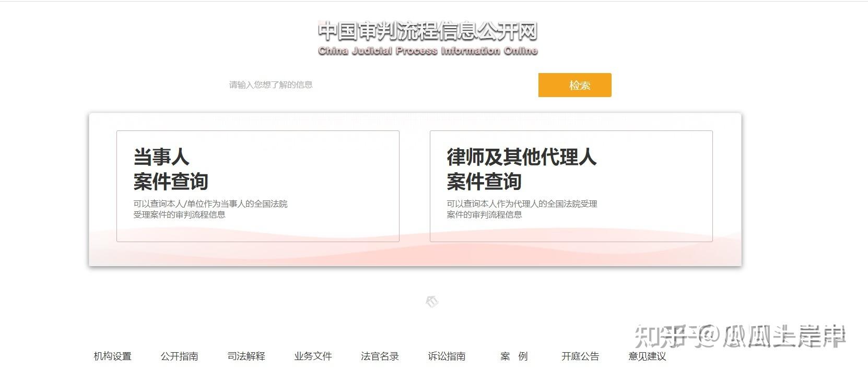The height and width of the screenshot is (371, 868).
Task: Click the 中国审判流程信息公开网 site title logo
Action: [428, 31]
